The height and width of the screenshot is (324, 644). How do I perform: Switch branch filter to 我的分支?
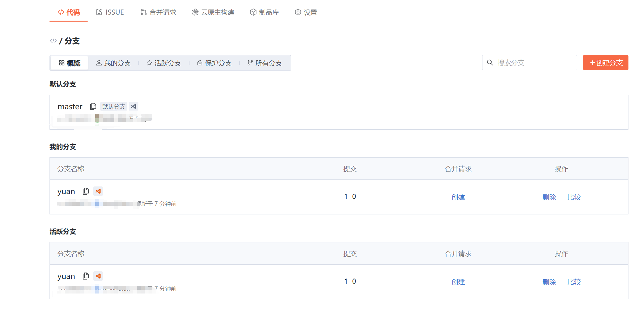[114, 63]
